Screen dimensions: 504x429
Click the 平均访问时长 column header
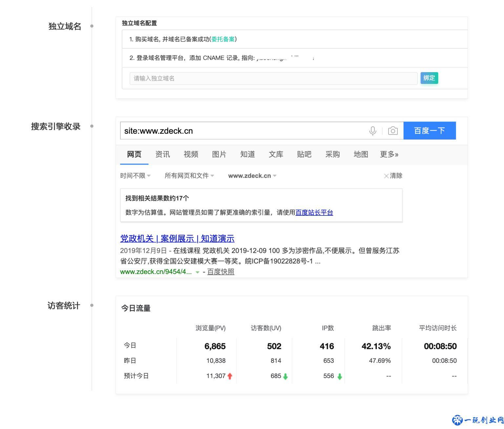click(x=438, y=328)
